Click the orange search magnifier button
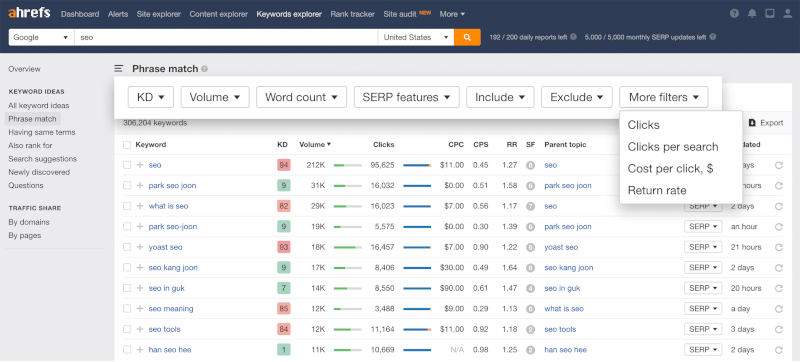This screenshot has width=800, height=362. pos(467,37)
